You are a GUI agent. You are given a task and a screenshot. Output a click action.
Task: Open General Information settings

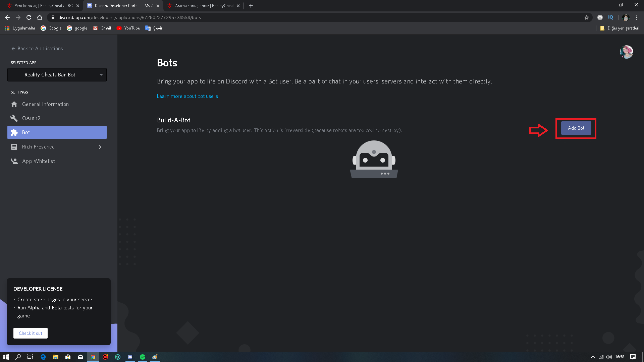point(57,104)
